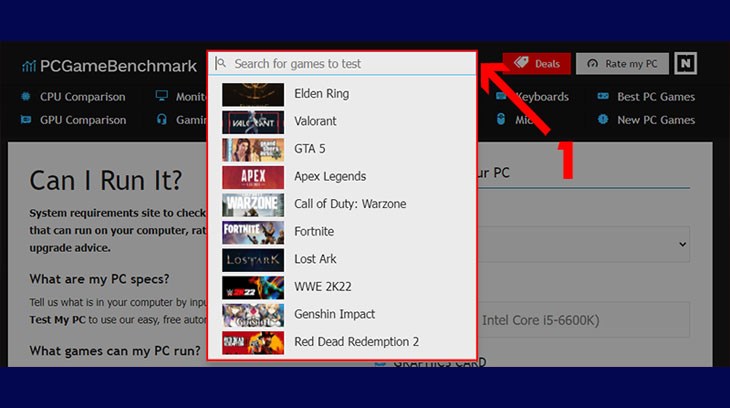
Task: Click the N icon in header
Action: tap(685, 63)
